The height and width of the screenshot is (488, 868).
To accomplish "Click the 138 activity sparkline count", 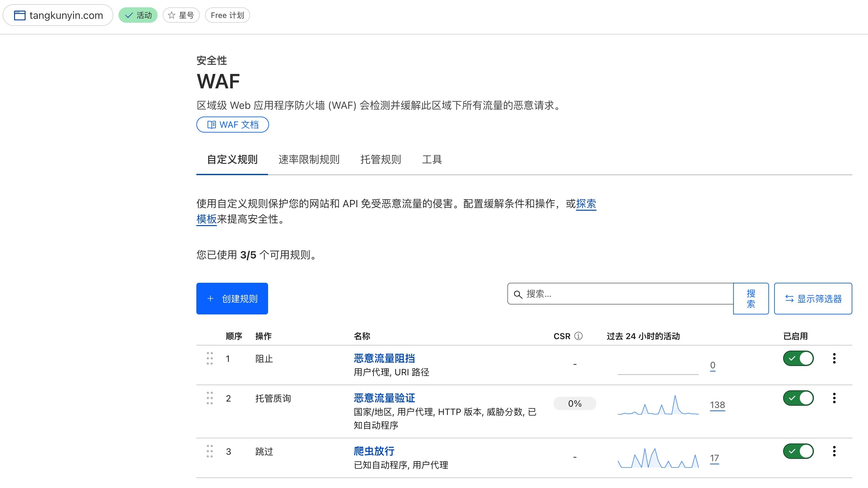I will 717,405.
